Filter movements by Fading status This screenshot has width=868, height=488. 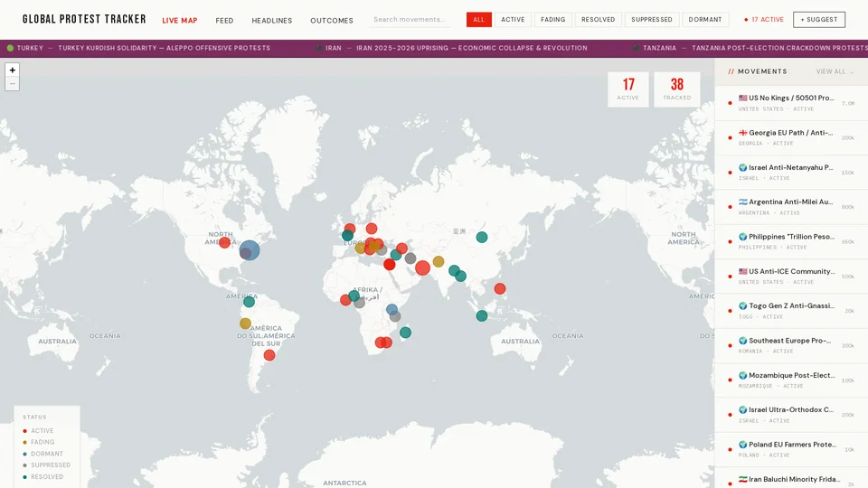(553, 19)
